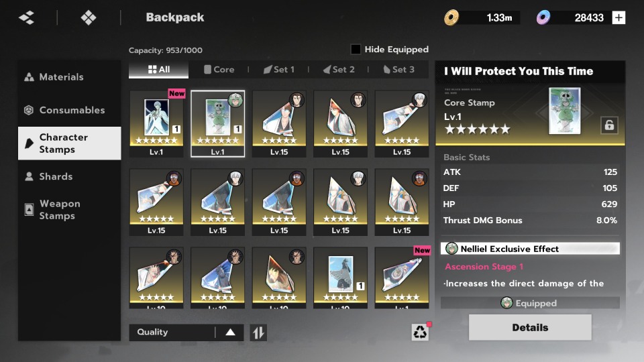Click the back arrow icon at top left
Viewport: 644px width, 362px height.
(x=27, y=17)
